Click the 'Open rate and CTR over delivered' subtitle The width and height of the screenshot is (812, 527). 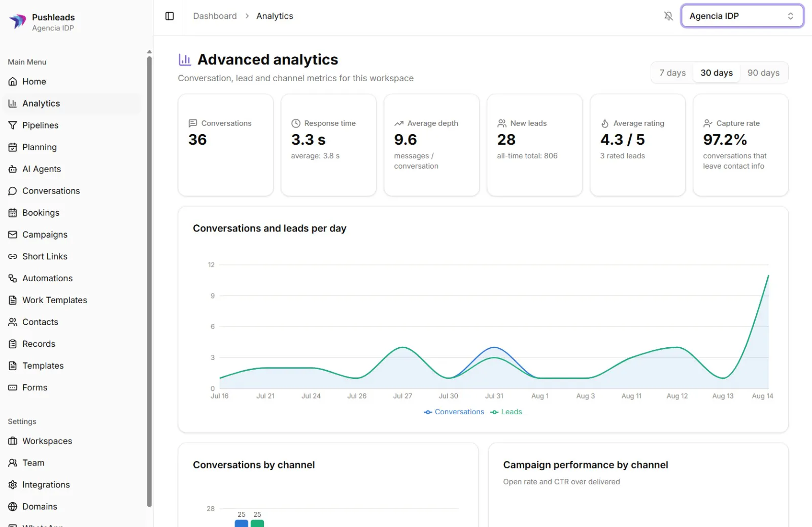pos(561,482)
